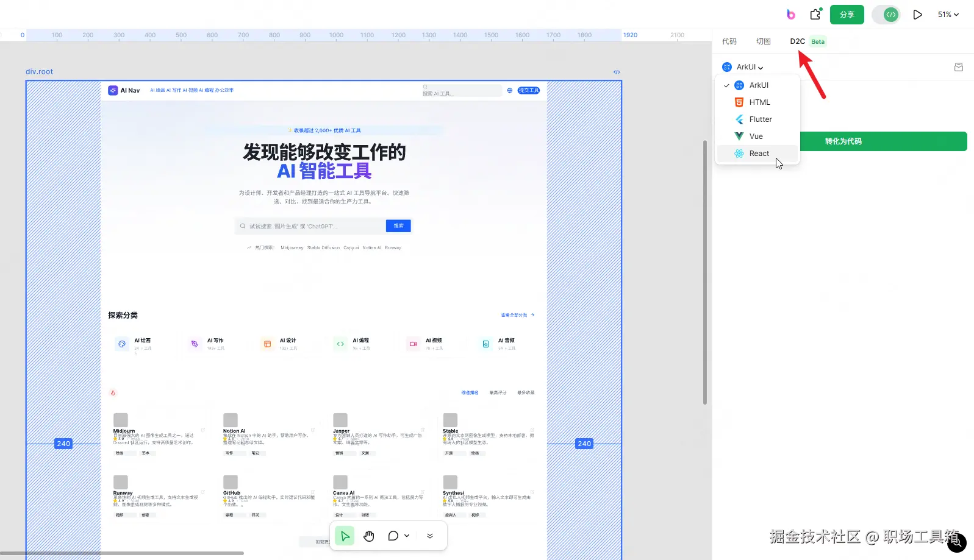Image resolution: width=974 pixels, height=560 pixels.
Task: Click the canvas horizontal scrollbar
Action: click(122, 553)
